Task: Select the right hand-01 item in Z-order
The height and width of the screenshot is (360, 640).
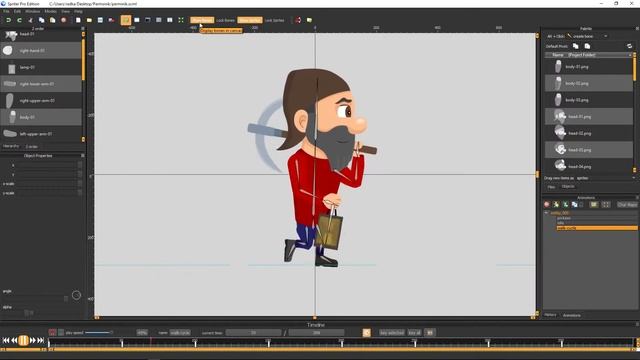Action: point(41,51)
